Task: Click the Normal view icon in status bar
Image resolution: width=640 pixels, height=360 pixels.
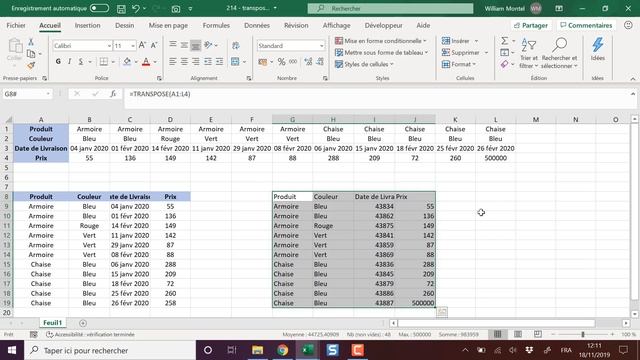Action: pos(498,334)
